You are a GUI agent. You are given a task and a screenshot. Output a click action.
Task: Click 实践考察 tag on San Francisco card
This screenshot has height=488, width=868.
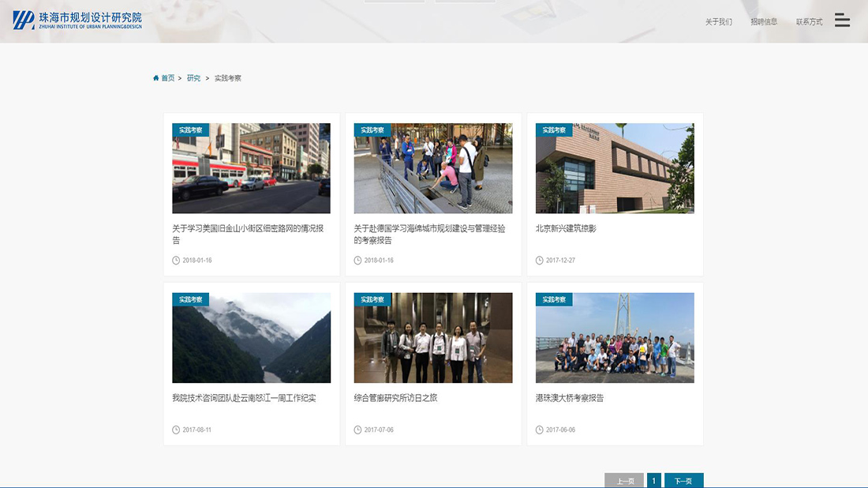[190, 130]
